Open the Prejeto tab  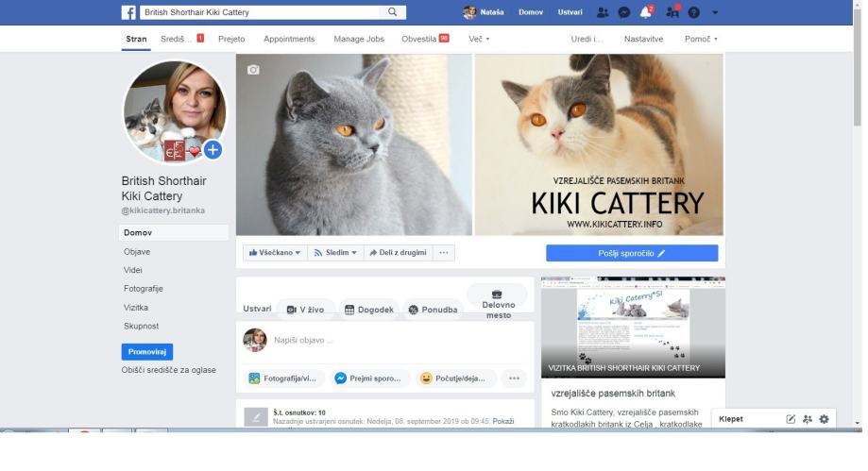(231, 39)
